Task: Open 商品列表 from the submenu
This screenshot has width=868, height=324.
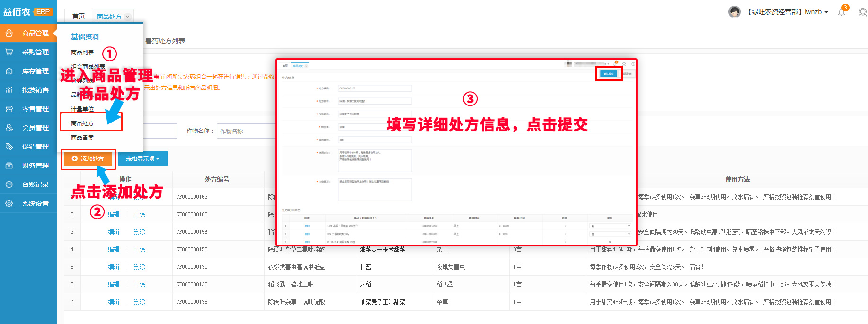Action: point(82,52)
